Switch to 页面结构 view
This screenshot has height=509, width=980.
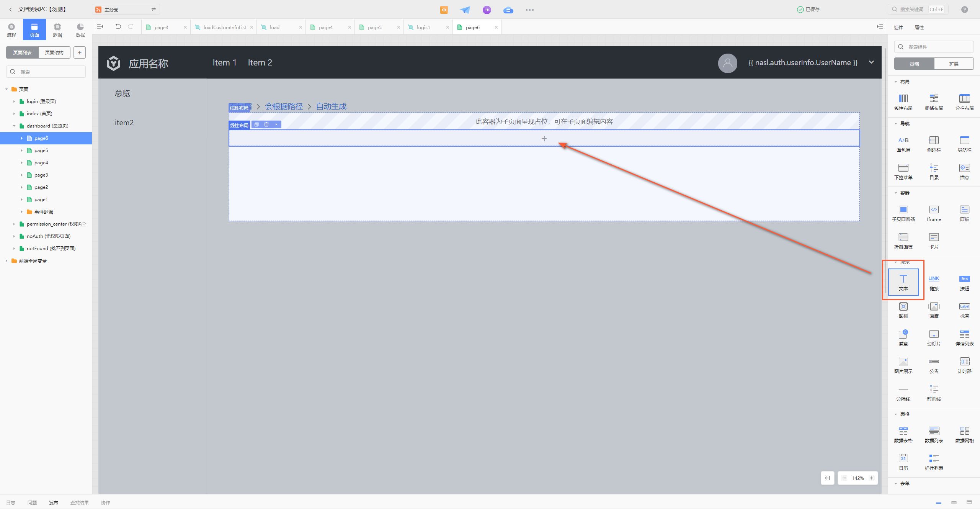(54, 52)
